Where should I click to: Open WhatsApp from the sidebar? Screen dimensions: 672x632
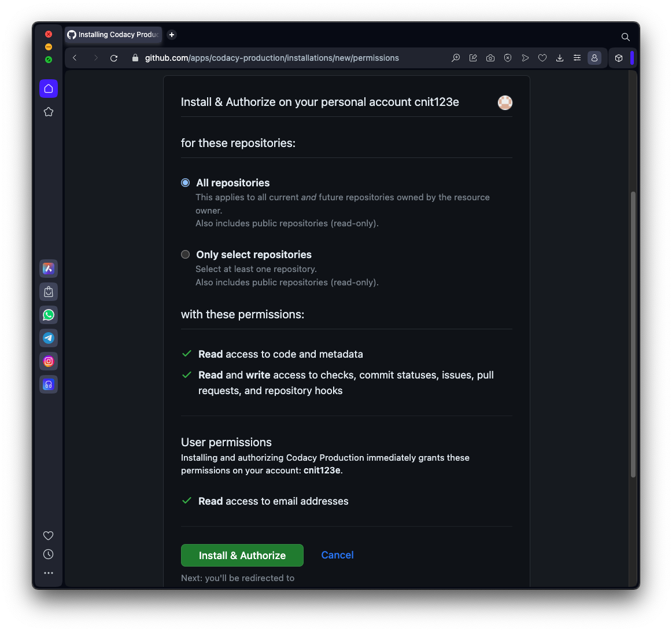click(49, 315)
